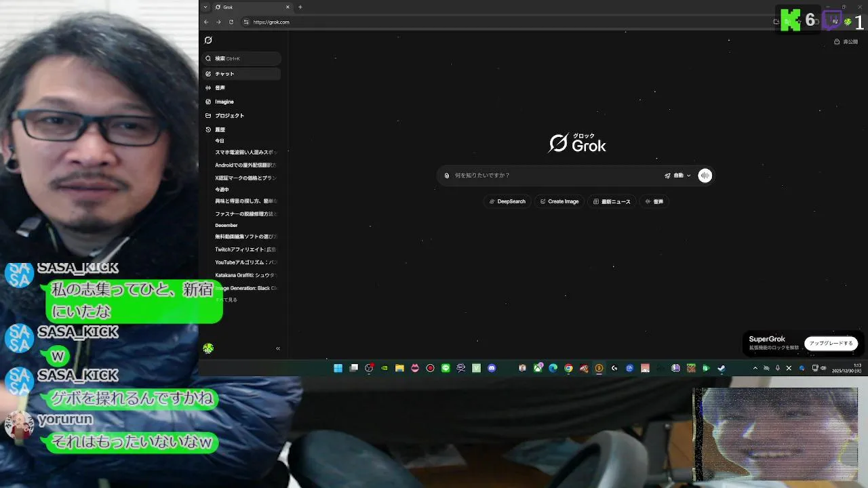Open the Image Generation: Black chat
Screen dimensions: 868x488
point(245,288)
